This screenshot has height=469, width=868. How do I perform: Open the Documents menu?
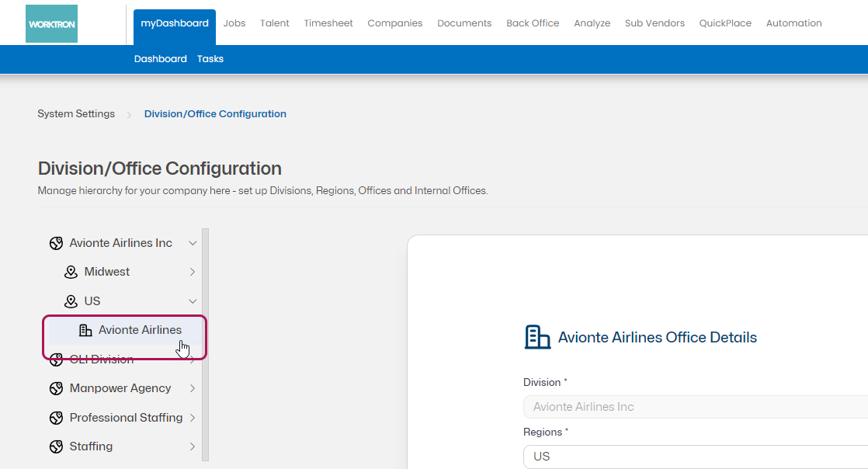(464, 23)
